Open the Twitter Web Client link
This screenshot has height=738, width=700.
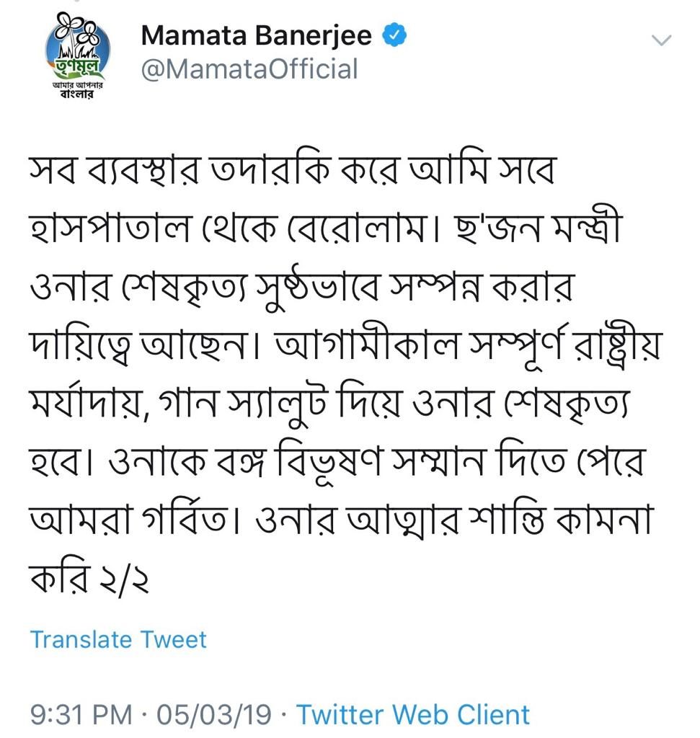click(x=413, y=714)
